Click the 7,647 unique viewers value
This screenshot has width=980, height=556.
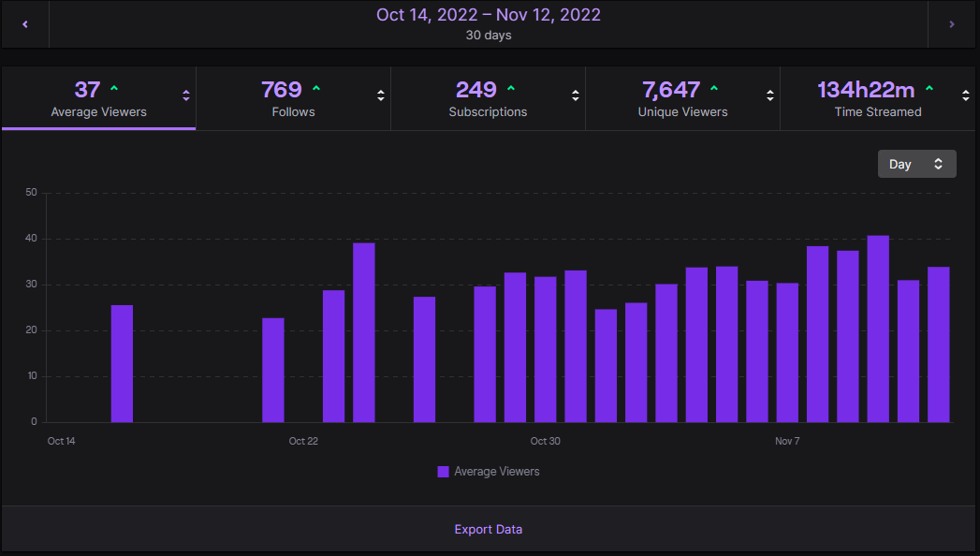671,90
